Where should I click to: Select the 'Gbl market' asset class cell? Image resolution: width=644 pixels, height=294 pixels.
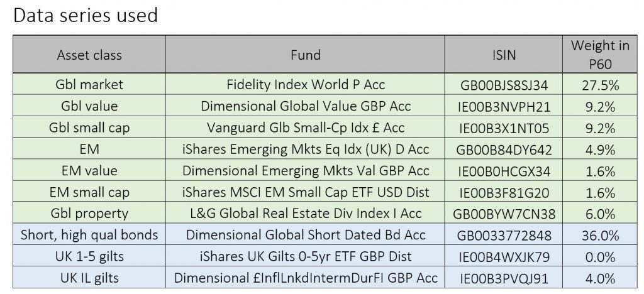tap(89, 84)
